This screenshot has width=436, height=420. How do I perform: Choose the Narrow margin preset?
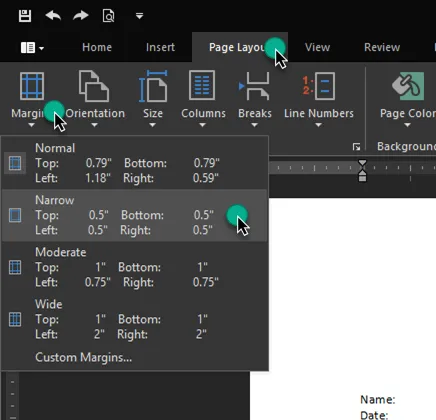(135, 215)
